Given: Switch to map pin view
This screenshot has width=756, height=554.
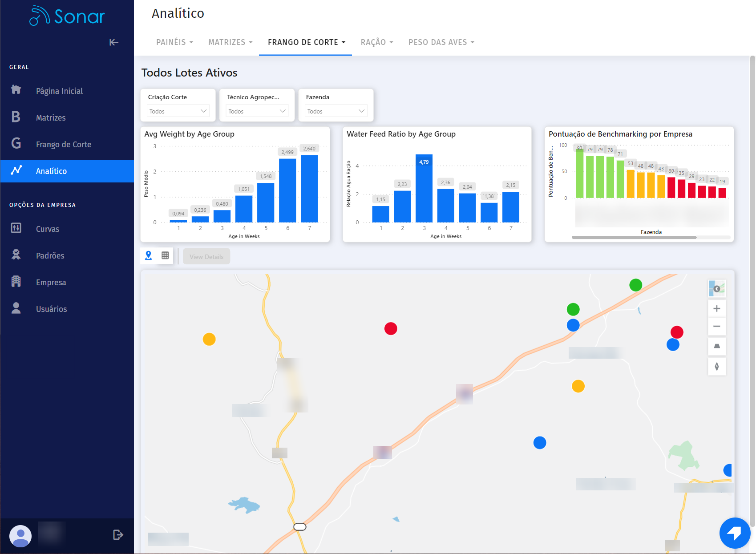Looking at the screenshot, I should 149,255.
